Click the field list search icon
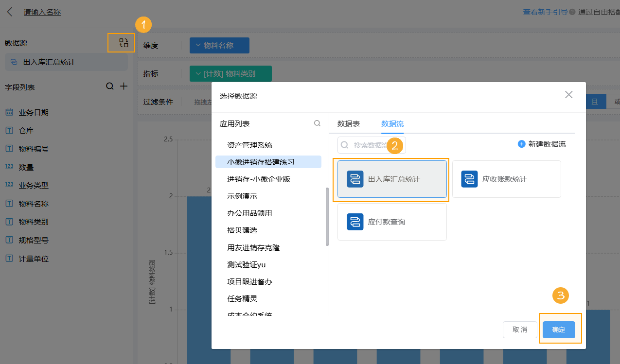The width and height of the screenshot is (620, 364). coord(110,87)
